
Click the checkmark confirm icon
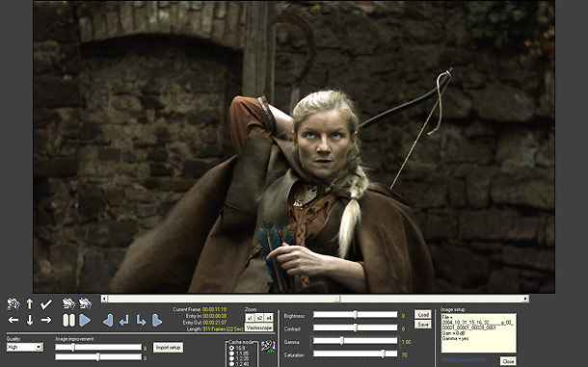pos(46,304)
